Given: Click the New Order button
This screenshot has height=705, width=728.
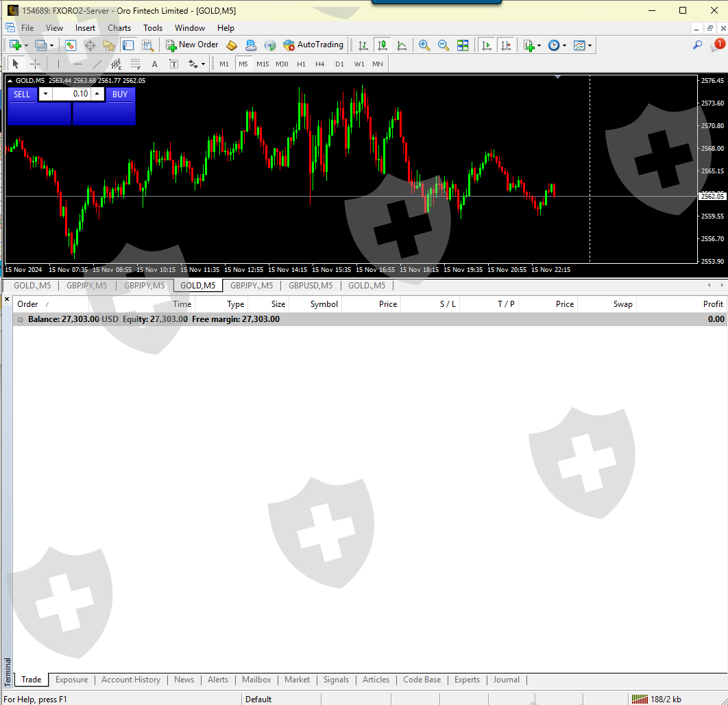Looking at the screenshot, I should (192, 45).
